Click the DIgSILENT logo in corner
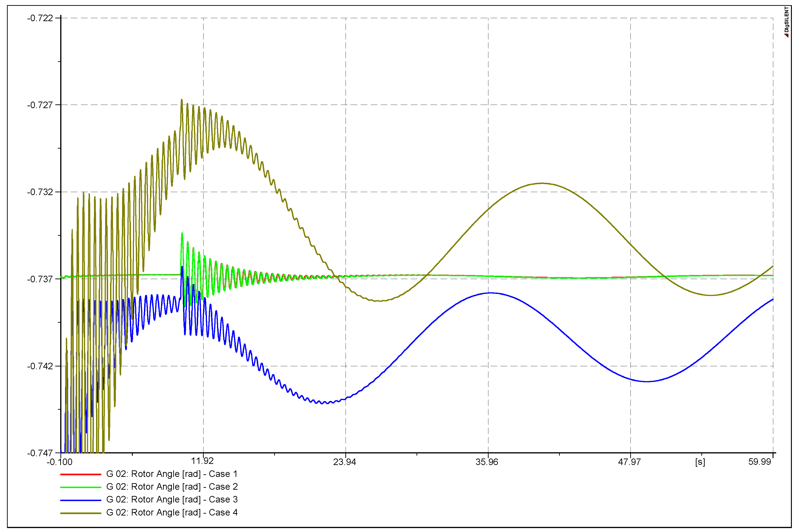This screenshot has width=800, height=532. [x=786, y=20]
